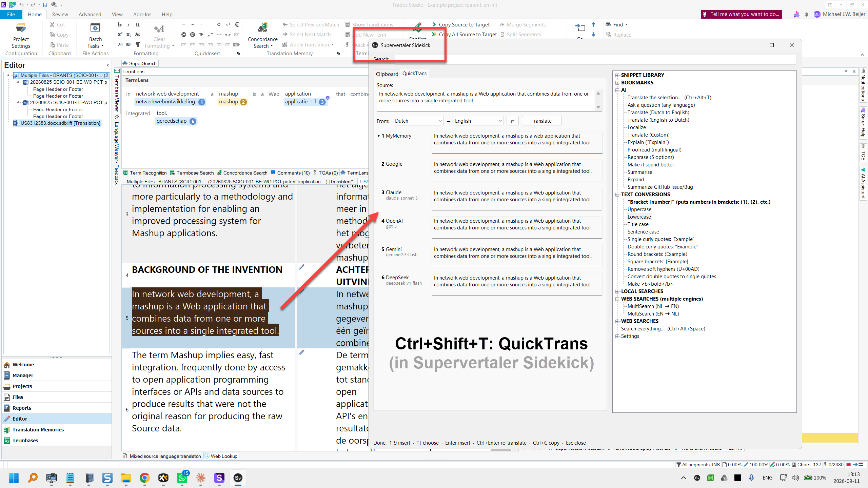868x488 pixels.
Task: Click Copy Source to Target
Action: coord(461,24)
